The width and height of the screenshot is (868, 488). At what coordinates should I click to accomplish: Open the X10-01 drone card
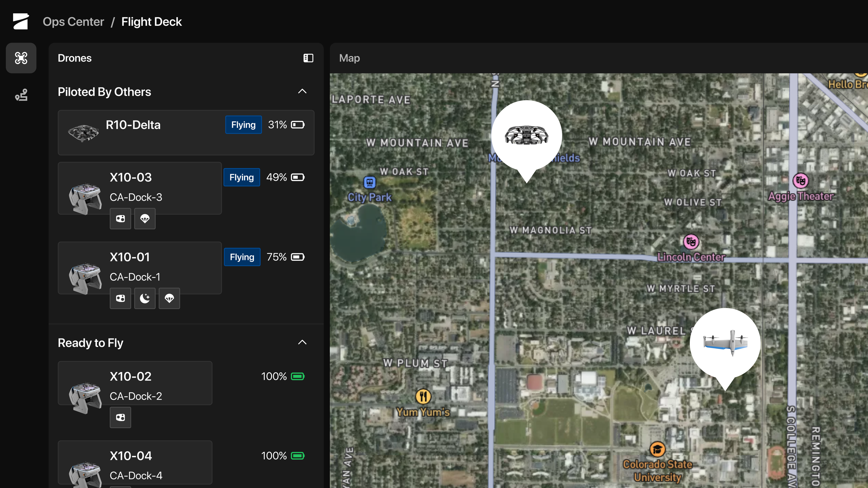click(139, 268)
